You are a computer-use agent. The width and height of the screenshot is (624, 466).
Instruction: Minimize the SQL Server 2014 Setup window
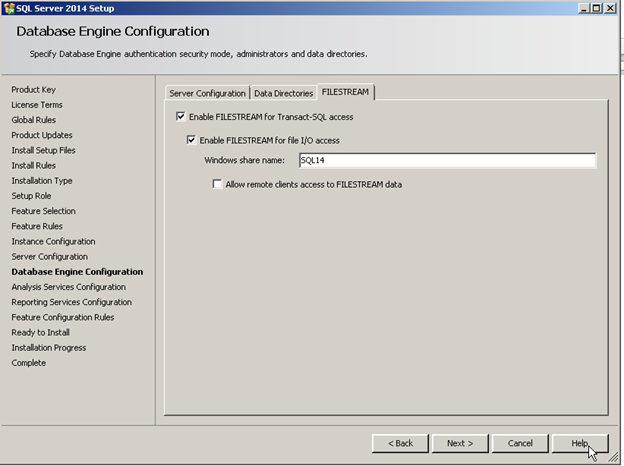pyautogui.click(x=584, y=8)
